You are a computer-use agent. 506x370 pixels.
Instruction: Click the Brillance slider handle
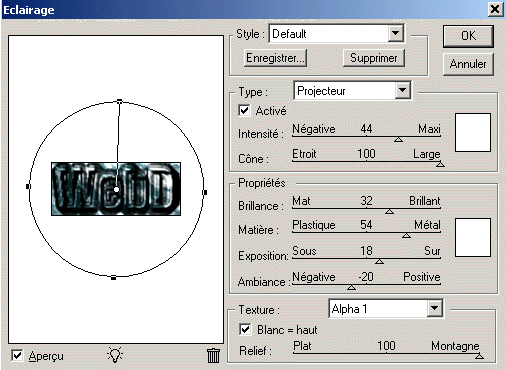click(389, 211)
